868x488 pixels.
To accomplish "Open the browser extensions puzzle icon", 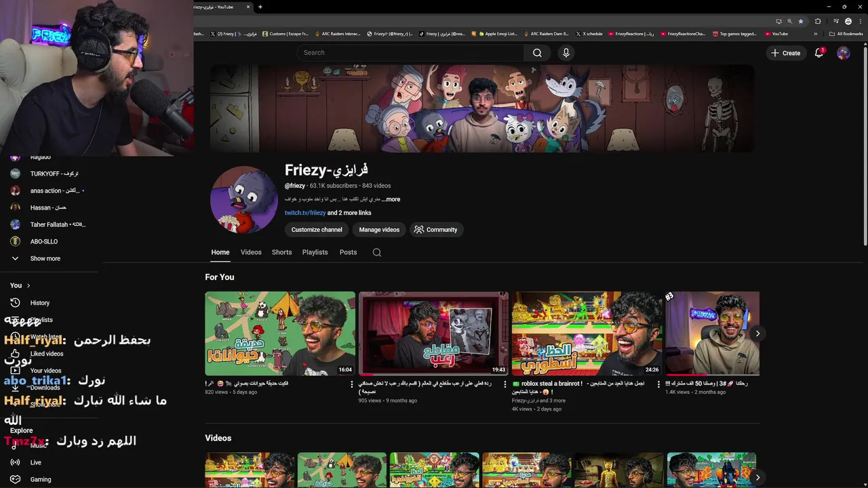I will pos(818,21).
